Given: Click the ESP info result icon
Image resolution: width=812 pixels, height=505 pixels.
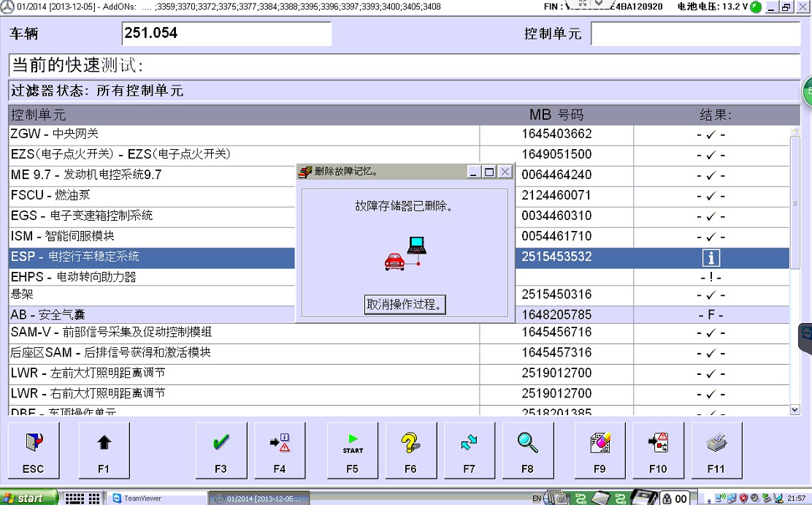Looking at the screenshot, I should (710, 257).
